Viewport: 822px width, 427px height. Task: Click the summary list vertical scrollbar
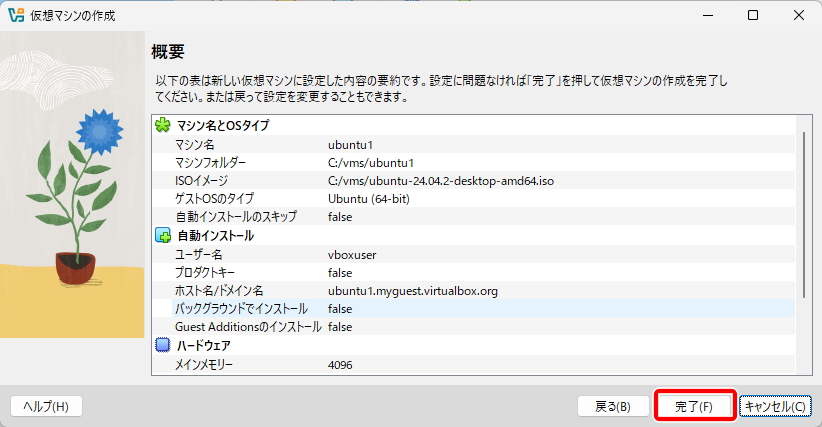pyautogui.click(x=804, y=215)
